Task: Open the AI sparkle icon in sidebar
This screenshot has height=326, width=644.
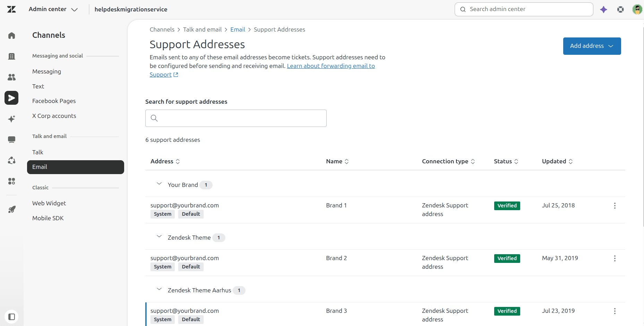Action: point(11,119)
